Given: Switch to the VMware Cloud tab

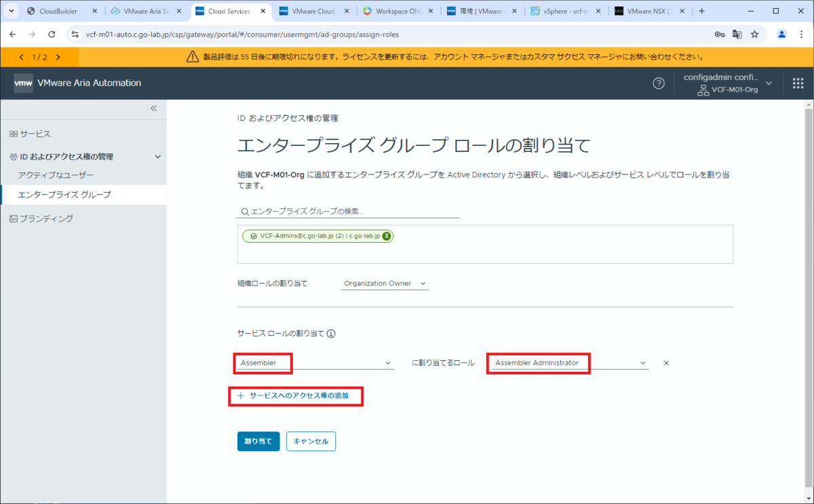Looking at the screenshot, I should (x=314, y=12).
